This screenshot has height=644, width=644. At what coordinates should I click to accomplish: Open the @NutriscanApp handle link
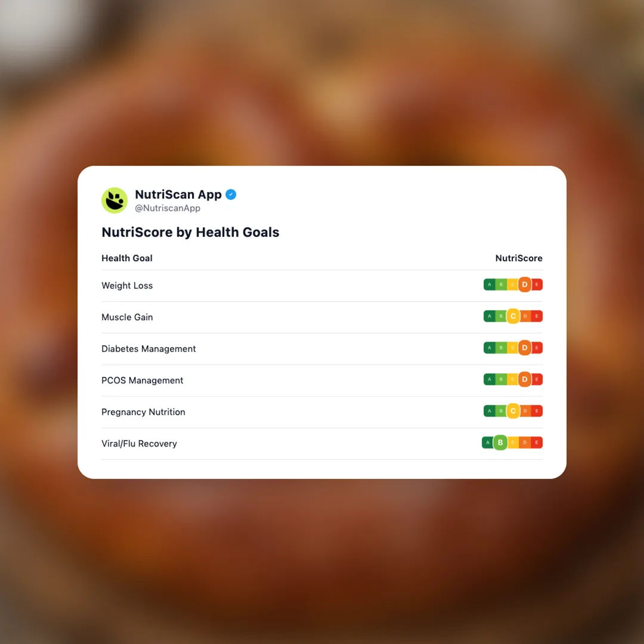(x=168, y=209)
